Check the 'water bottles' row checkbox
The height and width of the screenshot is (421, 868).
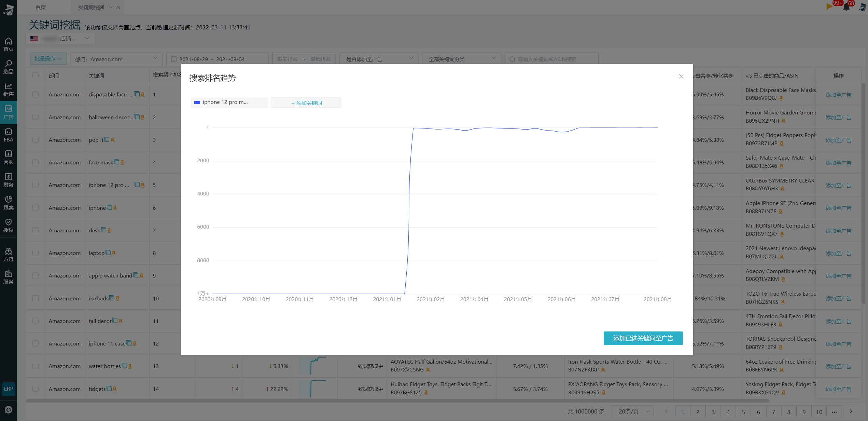pos(36,366)
